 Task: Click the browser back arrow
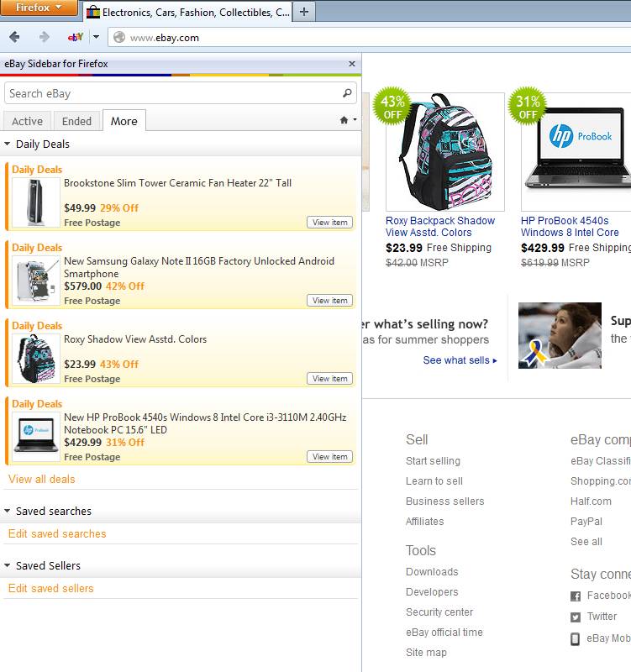coord(14,37)
